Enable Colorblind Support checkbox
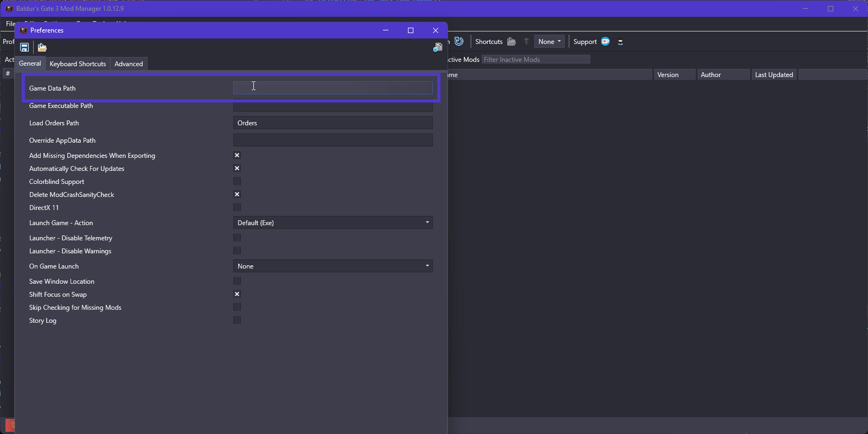This screenshot has width=868, height=434. 237,181
